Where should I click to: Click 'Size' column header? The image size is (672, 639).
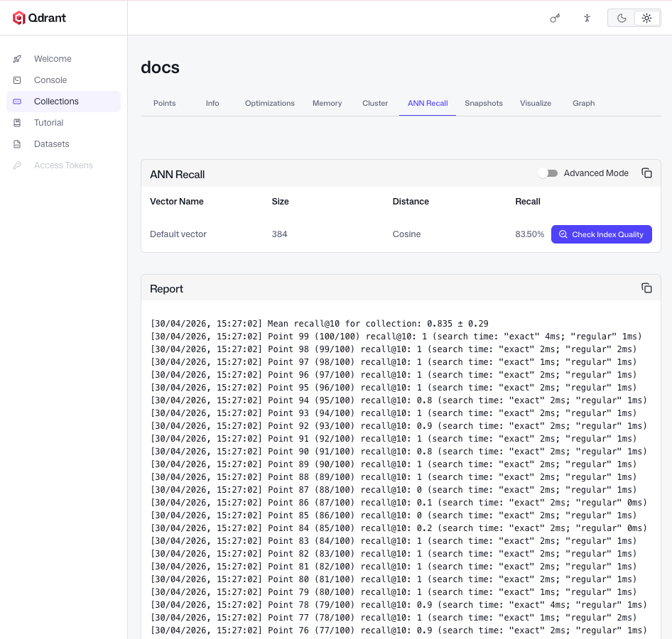tap(281, 202)
